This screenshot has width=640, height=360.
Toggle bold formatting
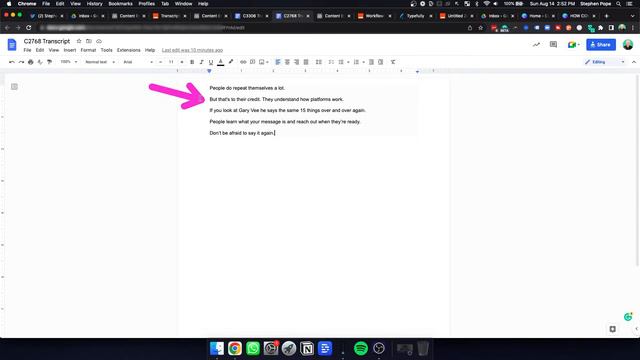tap(192, 62)
